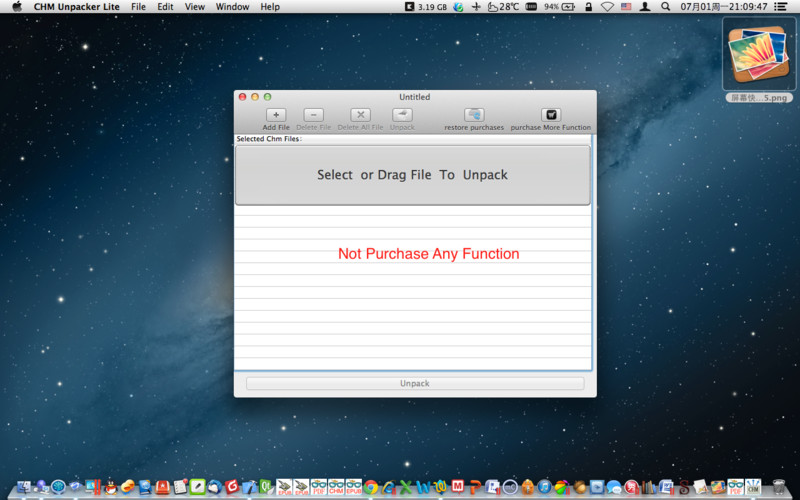The height and width of the screenshot is (500, 800).
Task: Open the CHM Unpacker Lite app menu
Action: click(x=77, y=7)
